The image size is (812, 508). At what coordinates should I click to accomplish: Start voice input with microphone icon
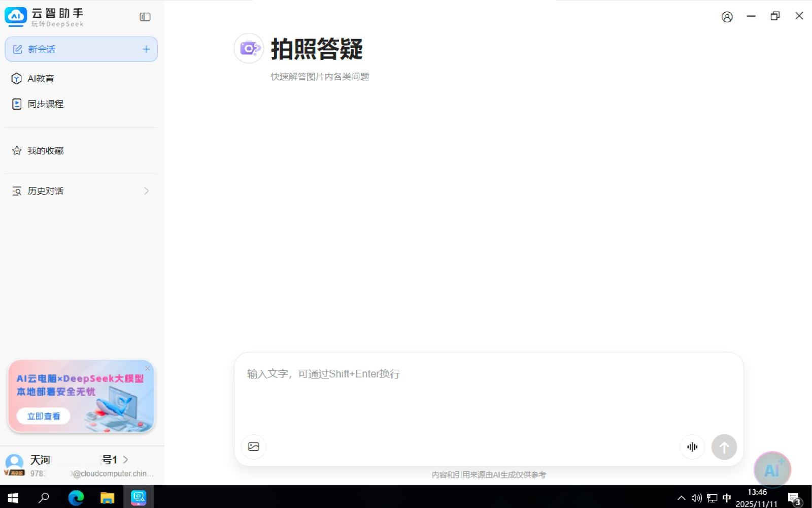692,447
